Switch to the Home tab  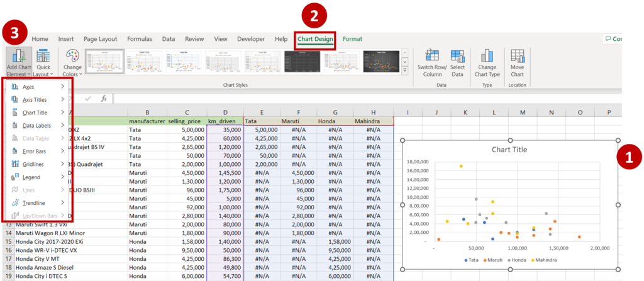pyautogui.click(x=40, y=39)
